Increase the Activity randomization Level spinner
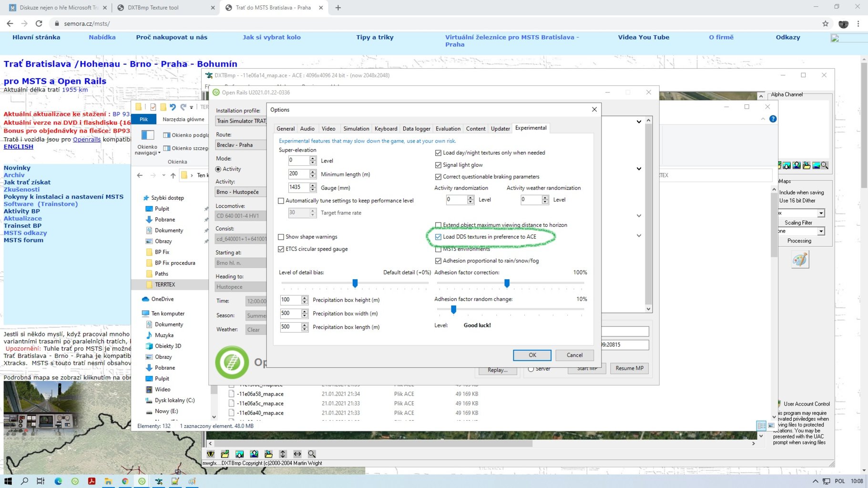The height and width of the screenshot is (488, 868). tap(470, 197)
